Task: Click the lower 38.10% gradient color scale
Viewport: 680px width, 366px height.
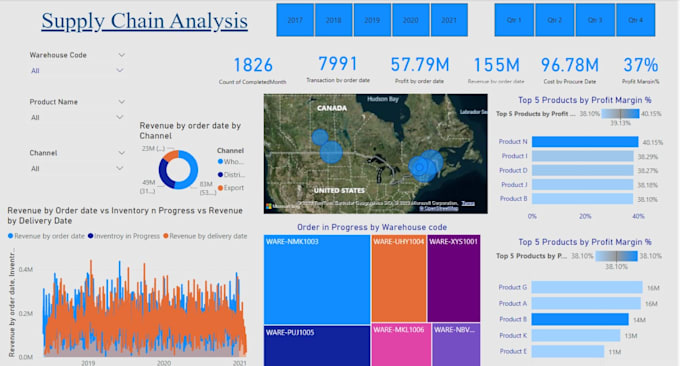Action: pyautogui.click(x=617, y=256)
